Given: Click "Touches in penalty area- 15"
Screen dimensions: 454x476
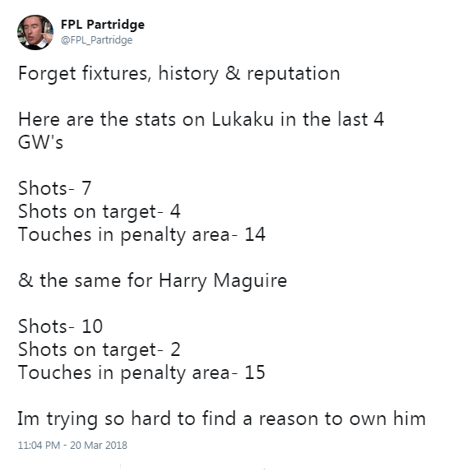Looking at the screenshot, I should tap(141, 373).
